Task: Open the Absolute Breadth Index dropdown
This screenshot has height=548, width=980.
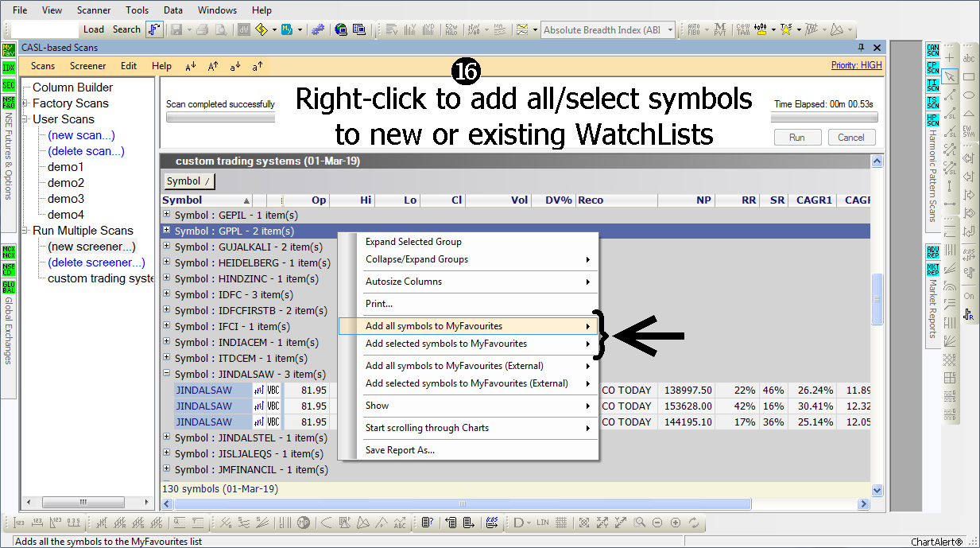Action: tap(670, 30)
